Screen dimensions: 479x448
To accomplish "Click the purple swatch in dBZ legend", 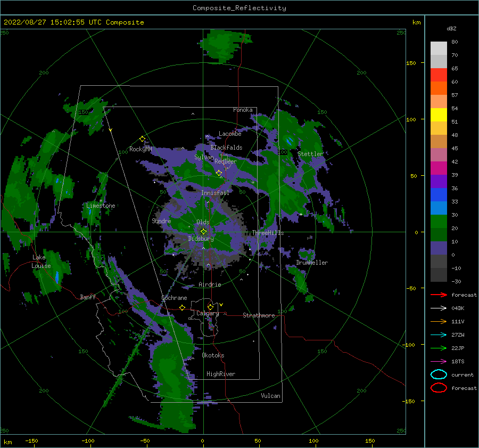I will 439,181.
